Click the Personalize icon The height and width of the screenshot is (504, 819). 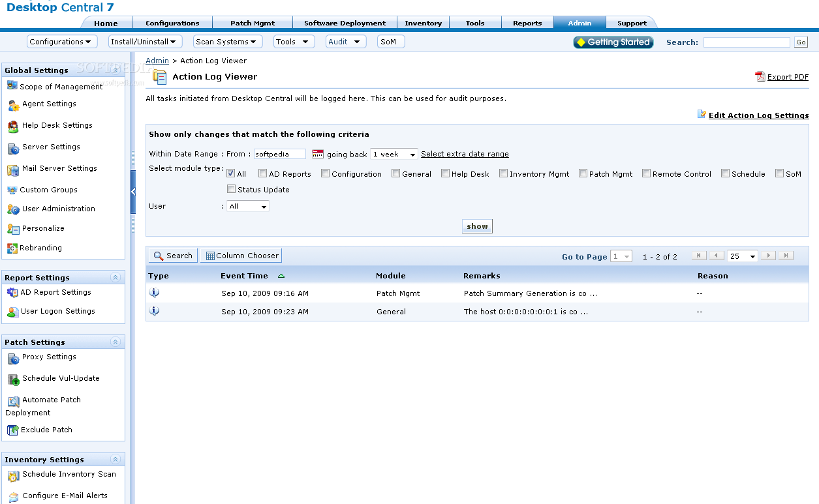click(13, 229)
